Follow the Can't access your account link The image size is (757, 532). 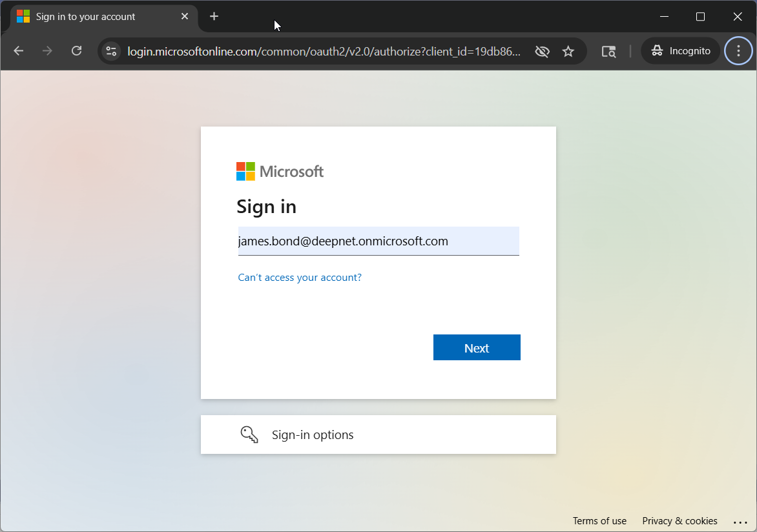[x=300, y=278]
